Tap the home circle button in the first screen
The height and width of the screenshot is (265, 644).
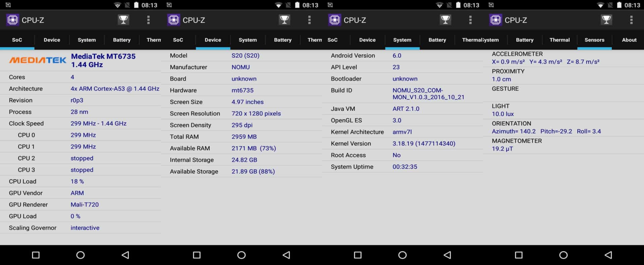coord(80,255)
